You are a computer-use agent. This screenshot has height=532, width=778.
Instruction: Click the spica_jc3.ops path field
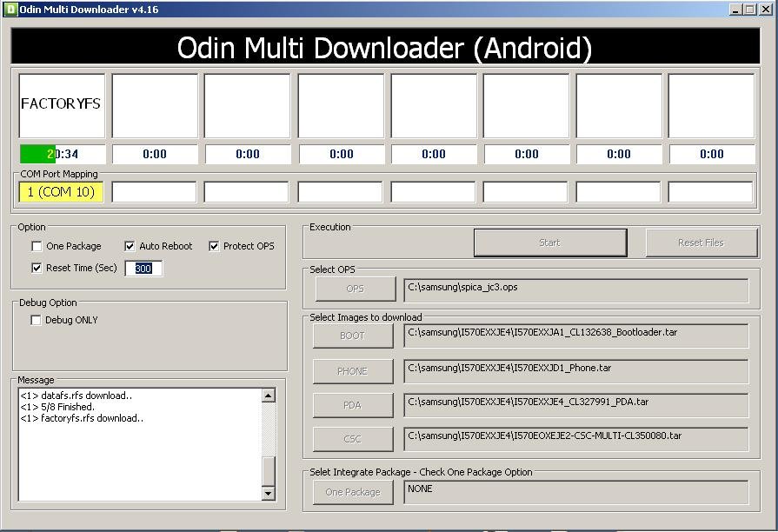pos(576,290)
